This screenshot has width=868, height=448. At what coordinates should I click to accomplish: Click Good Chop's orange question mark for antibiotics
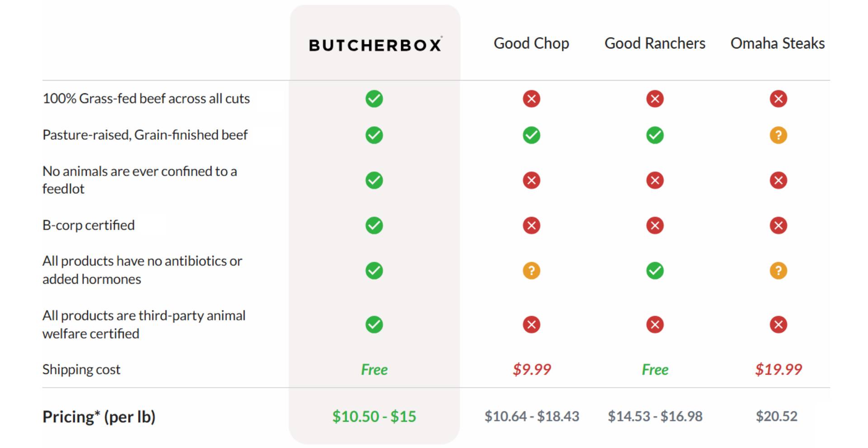click(531, 271)
